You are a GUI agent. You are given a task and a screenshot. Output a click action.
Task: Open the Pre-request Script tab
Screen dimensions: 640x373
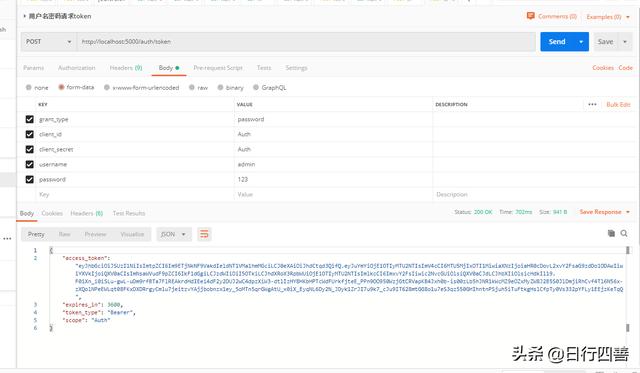coord(218,68)
